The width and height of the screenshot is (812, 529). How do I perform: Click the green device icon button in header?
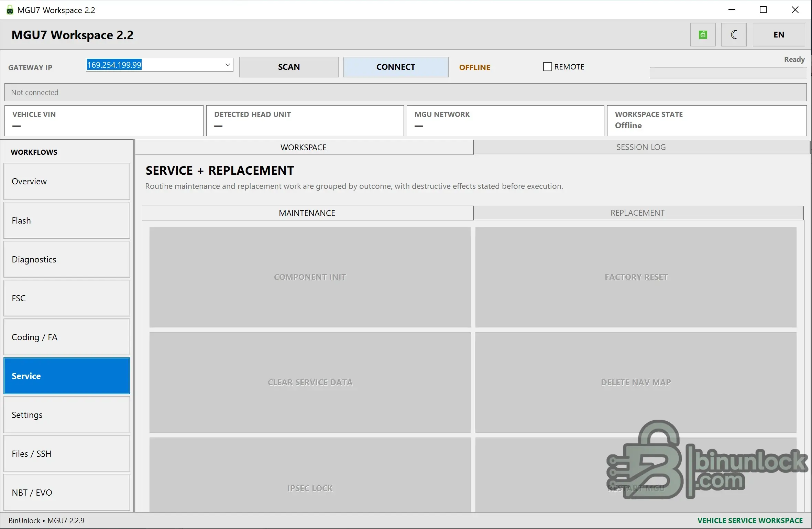click(x=703, y=35)
